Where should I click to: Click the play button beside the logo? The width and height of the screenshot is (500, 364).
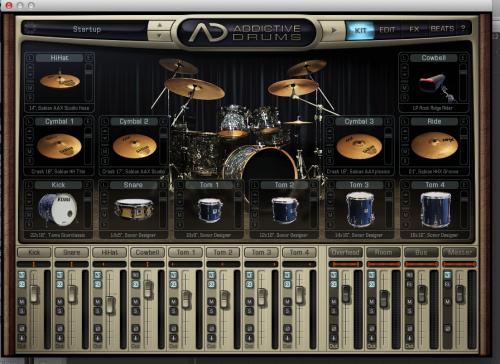pyautogui.click(x=334, y=30)
